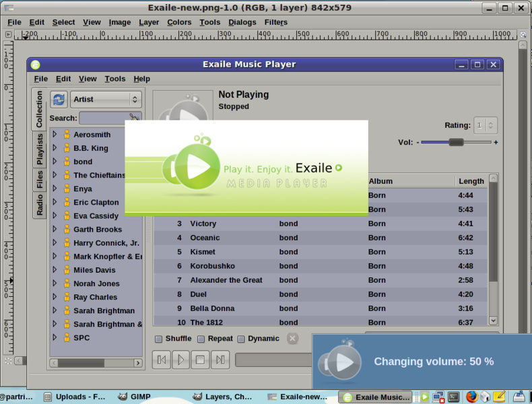Image resolution: width=532 pixels, height=404 pixels.
Task: Click the notification's play logo icon
Action: 340,362
